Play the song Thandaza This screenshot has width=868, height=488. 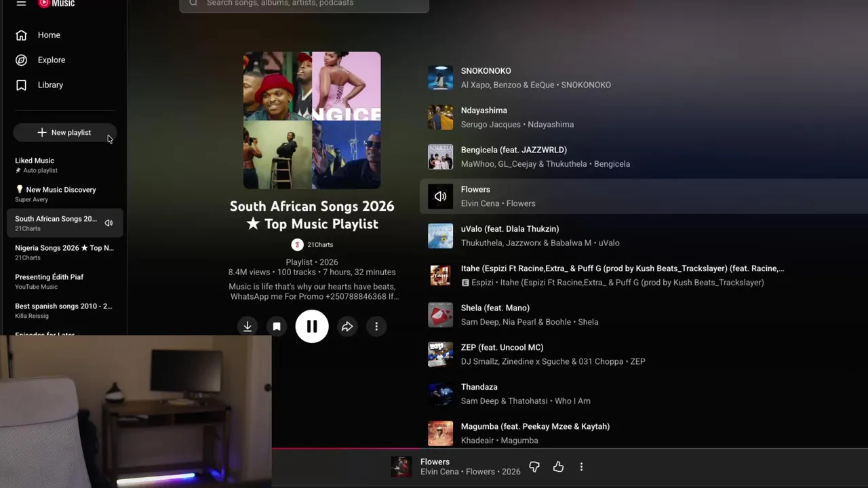point(479,387)
